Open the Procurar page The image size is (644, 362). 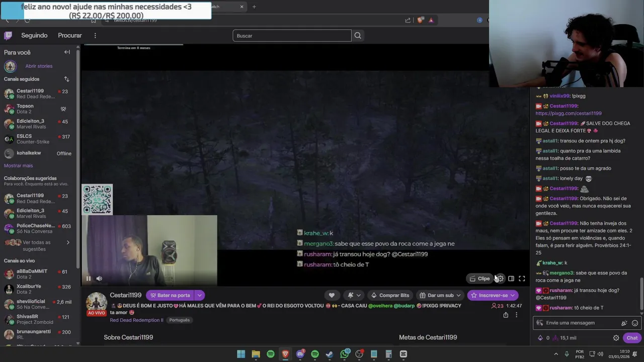[x=70, y=35]
